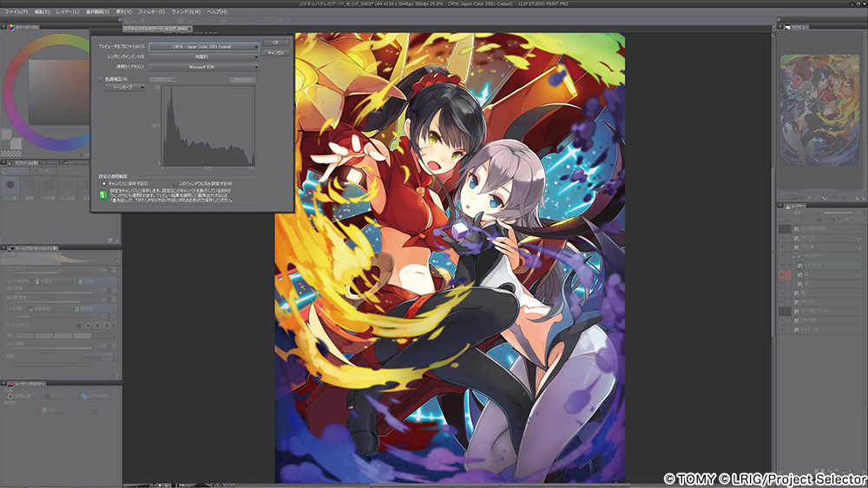Show the hidden カード枠(名前) layer
Viewport: 868px width, 488px height.
coord(782,228)
